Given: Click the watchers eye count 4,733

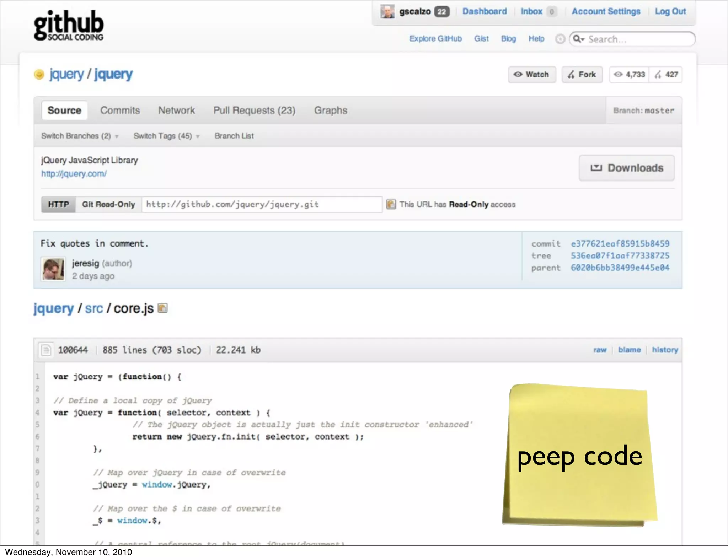Looking at the screenshot, I should click(x=630, y=75).
